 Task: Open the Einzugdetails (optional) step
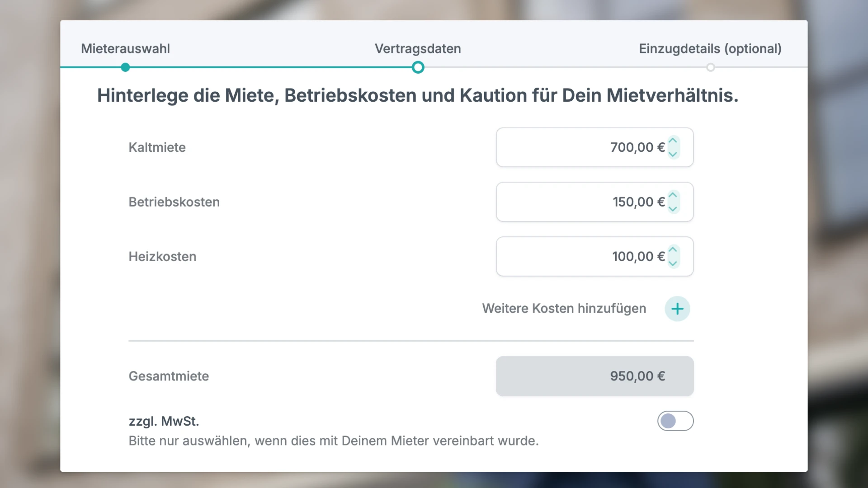click(710, 49)
